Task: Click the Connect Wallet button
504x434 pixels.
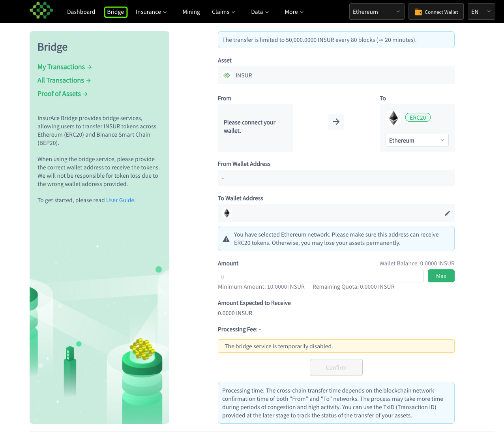Action: (436, 11)
